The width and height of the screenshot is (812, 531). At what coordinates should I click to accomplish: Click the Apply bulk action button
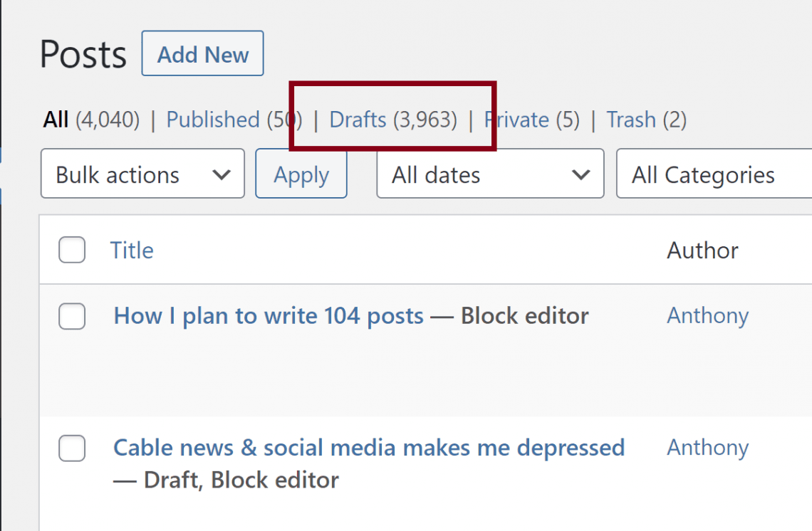pos(301,174)
